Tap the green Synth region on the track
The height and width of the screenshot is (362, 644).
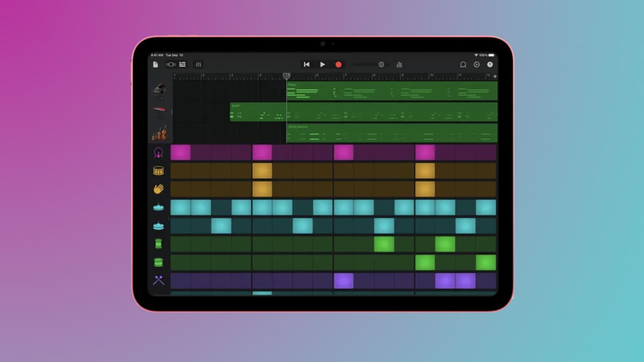(257, 112)
